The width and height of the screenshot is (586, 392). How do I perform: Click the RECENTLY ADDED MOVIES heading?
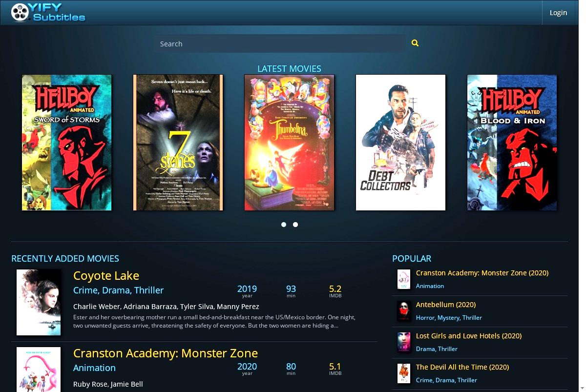65,259
